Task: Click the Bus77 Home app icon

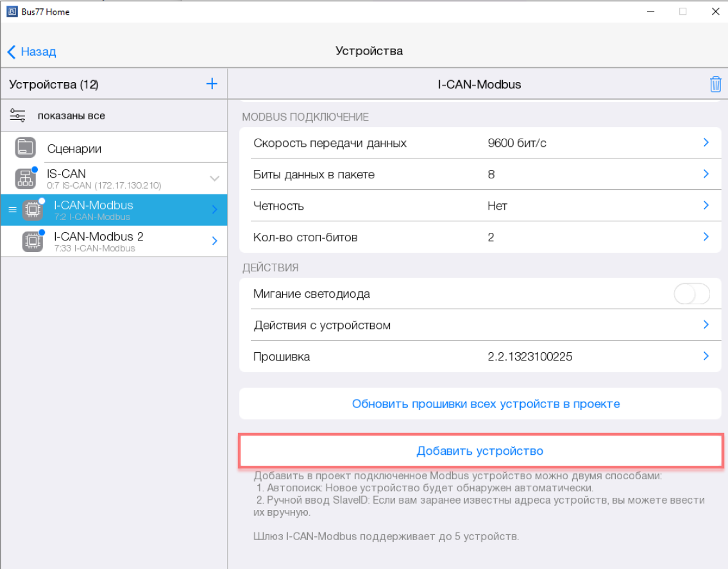Action: coord(11,12)
